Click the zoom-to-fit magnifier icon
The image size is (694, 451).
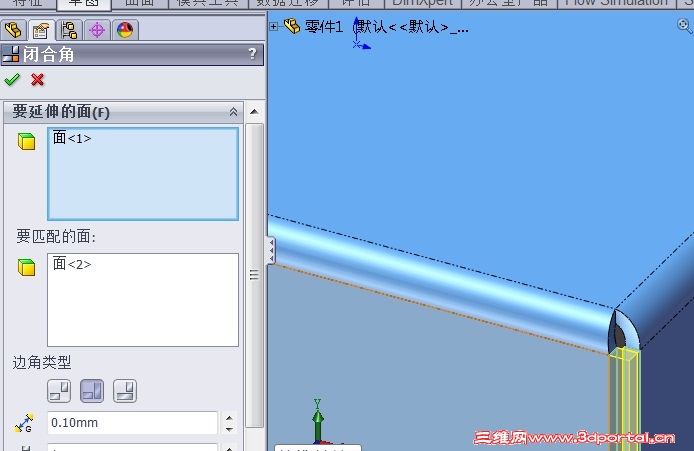click(684, 26)
